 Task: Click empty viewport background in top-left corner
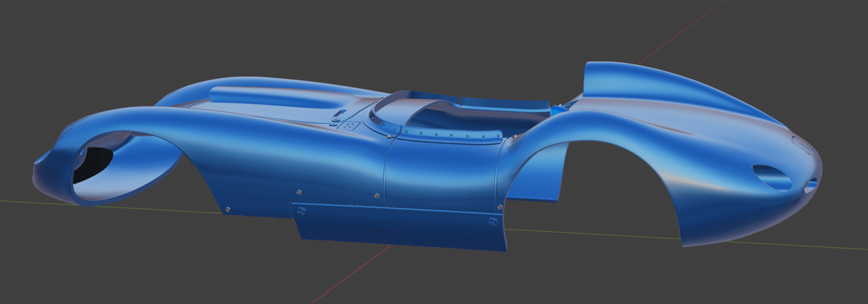[41, 27]
